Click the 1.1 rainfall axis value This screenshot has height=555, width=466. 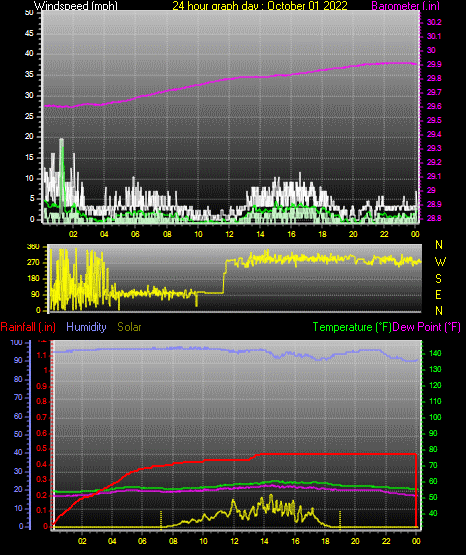[x=41, y=355]
